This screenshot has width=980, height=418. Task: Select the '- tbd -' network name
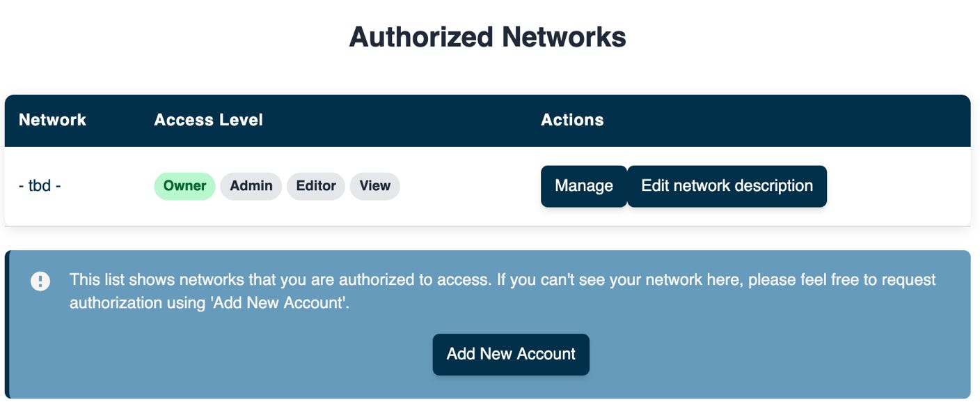(x=40, y=186)
